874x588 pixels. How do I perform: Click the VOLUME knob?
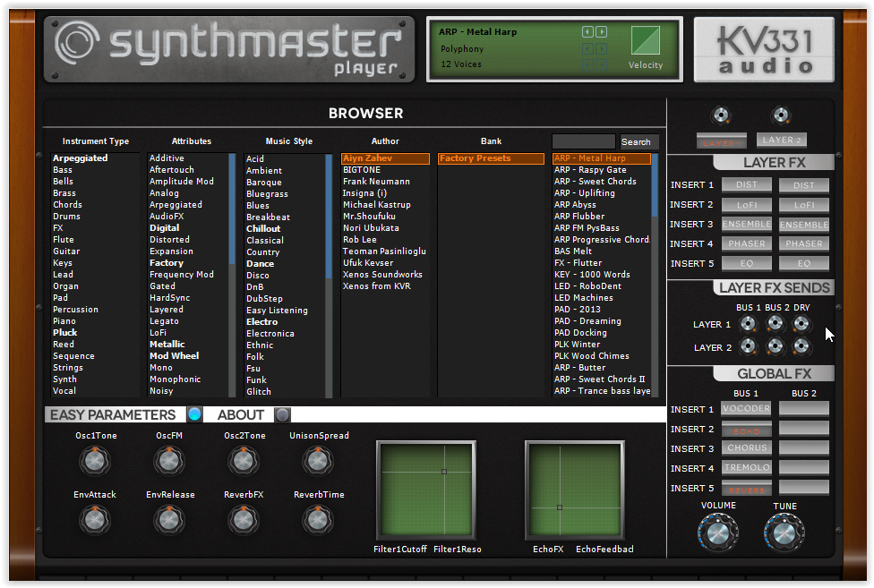(x=718, y=533)
